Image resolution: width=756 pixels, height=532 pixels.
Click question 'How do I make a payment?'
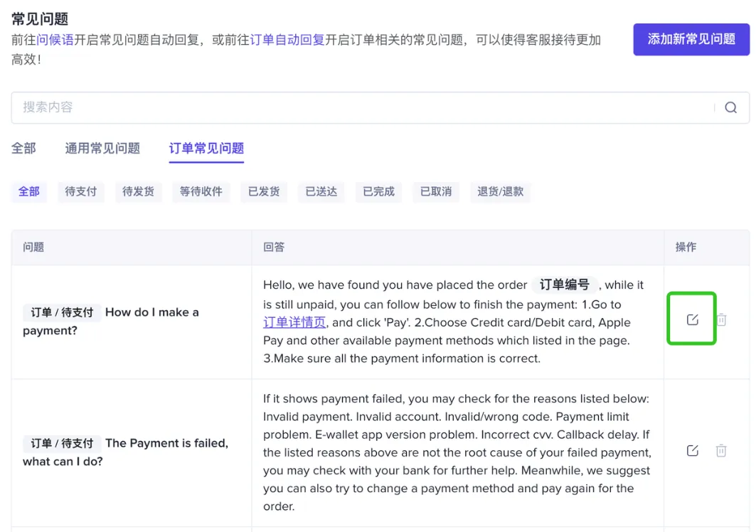point(111,321)
